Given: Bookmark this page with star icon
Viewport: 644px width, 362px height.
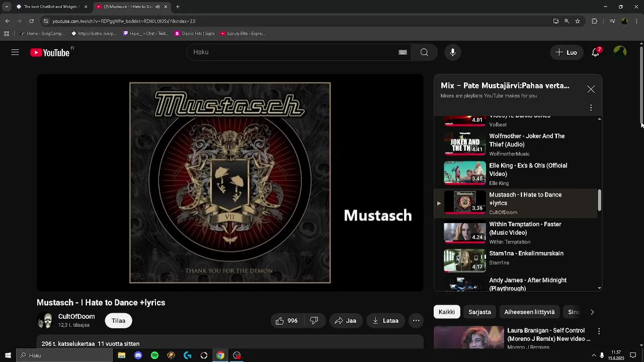Looking at the screenshot, I should 578,21.
